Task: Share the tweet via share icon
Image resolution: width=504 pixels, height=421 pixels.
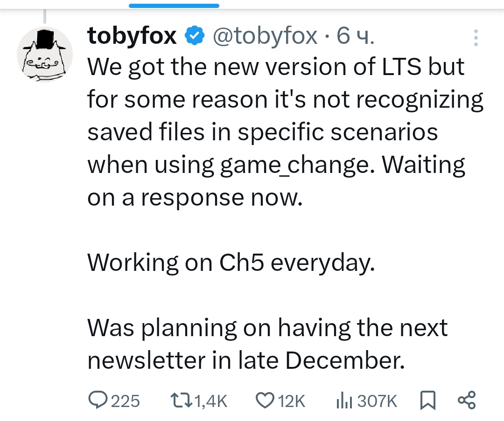Action: click(467, 400)
